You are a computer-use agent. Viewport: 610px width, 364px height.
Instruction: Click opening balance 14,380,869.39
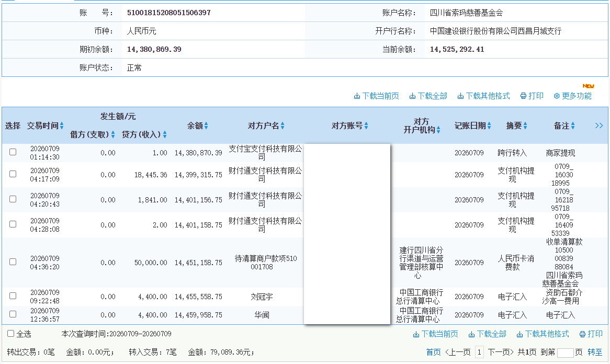tap(154, 49)
